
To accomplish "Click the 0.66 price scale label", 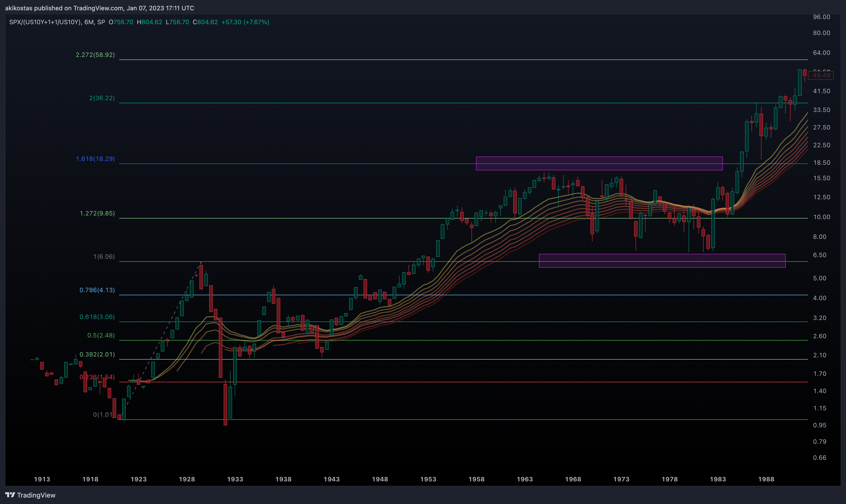I will click(x=819, y=458).
